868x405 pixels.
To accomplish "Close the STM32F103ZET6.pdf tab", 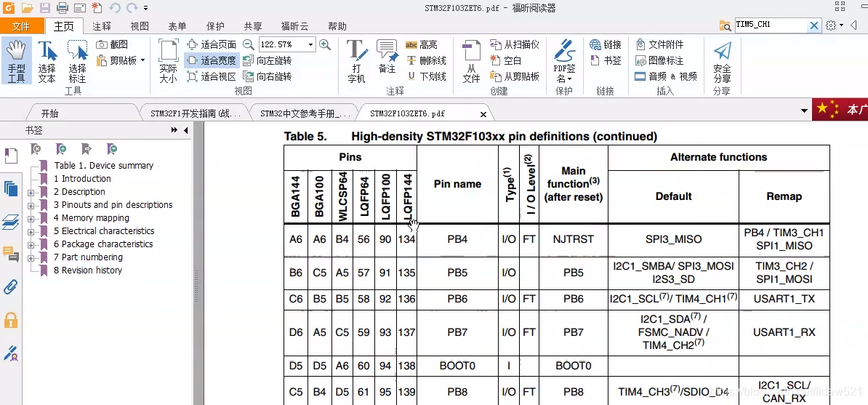I will click(x=483, y=114).
